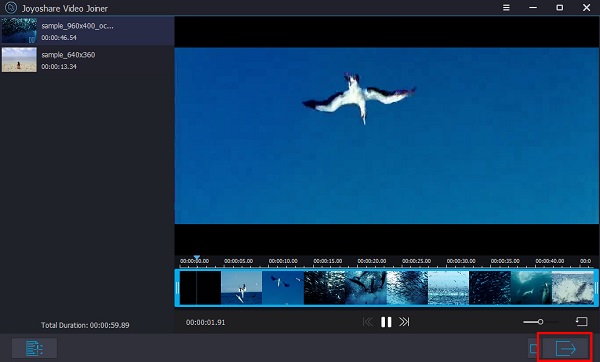Open the Format button beside export

click(534, 348)
